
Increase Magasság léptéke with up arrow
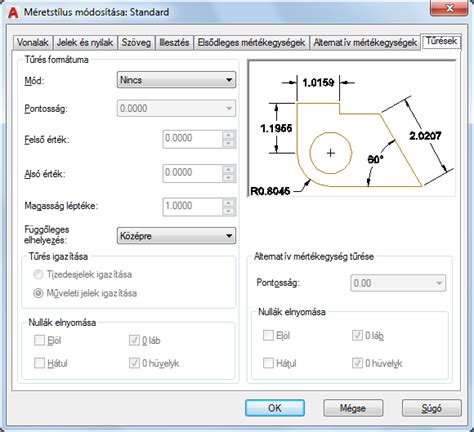coord(228,203)
